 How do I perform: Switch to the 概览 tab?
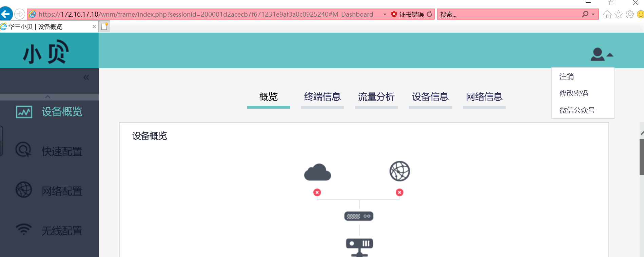269,97
